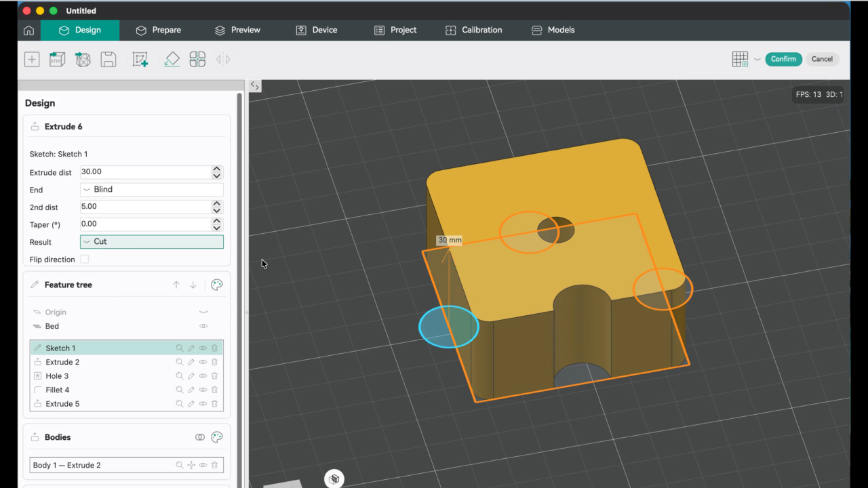Expand the grid options chevron
868x488 pixels.
tap(757, 60)
